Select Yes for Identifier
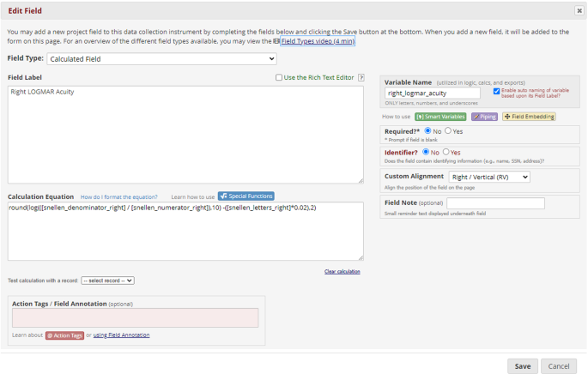588x374 pixels. pyautogui.click(x=446, y=152)
